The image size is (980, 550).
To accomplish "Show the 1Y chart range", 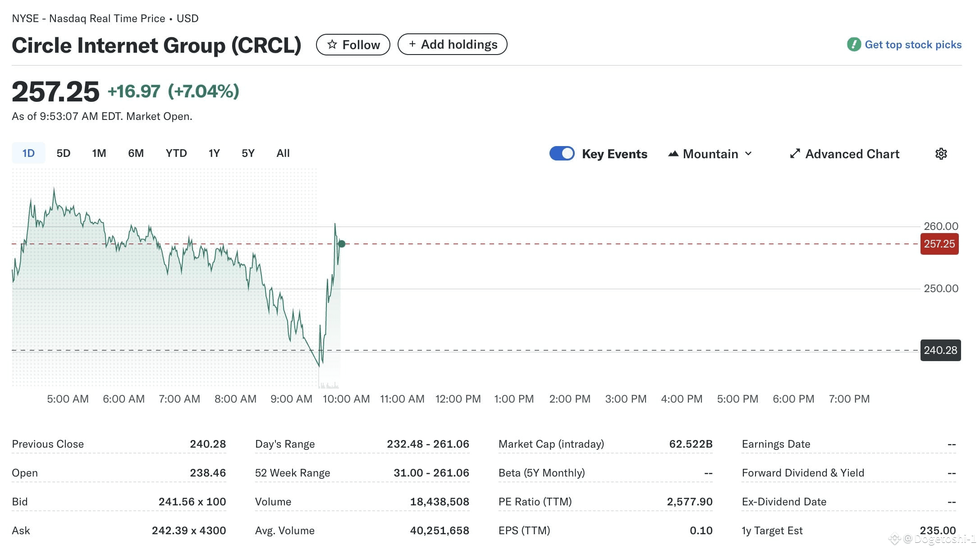I will pyautogui.click(x=214, y=153).
